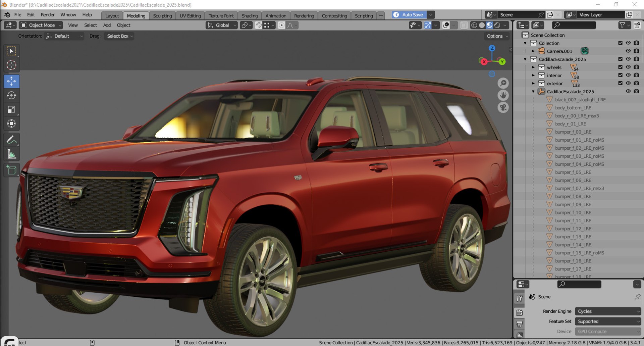Expand the wheels collection
Screen dimensions: 644x346
click(533, 67)
